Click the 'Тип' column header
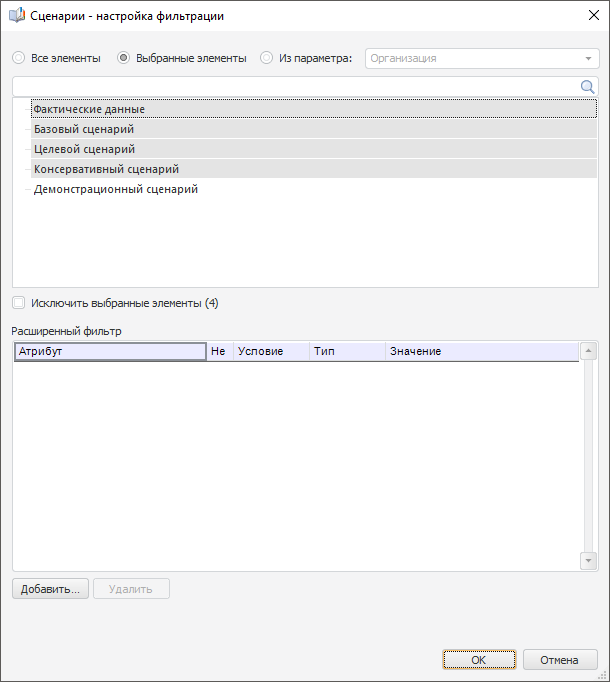Viewport: 610px width, 682px height. (x=347, y=351)
